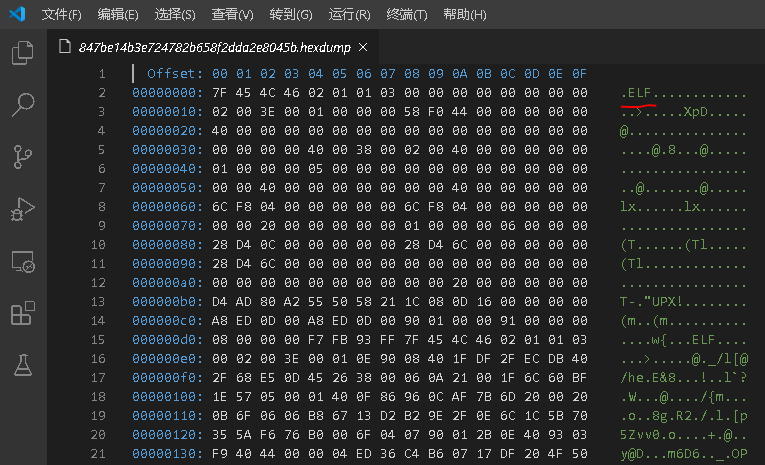This screenshot has height=465, width=765.
Task: Open the 文件(F) menu
Action: pyautogui.click(x=61, y=15)
